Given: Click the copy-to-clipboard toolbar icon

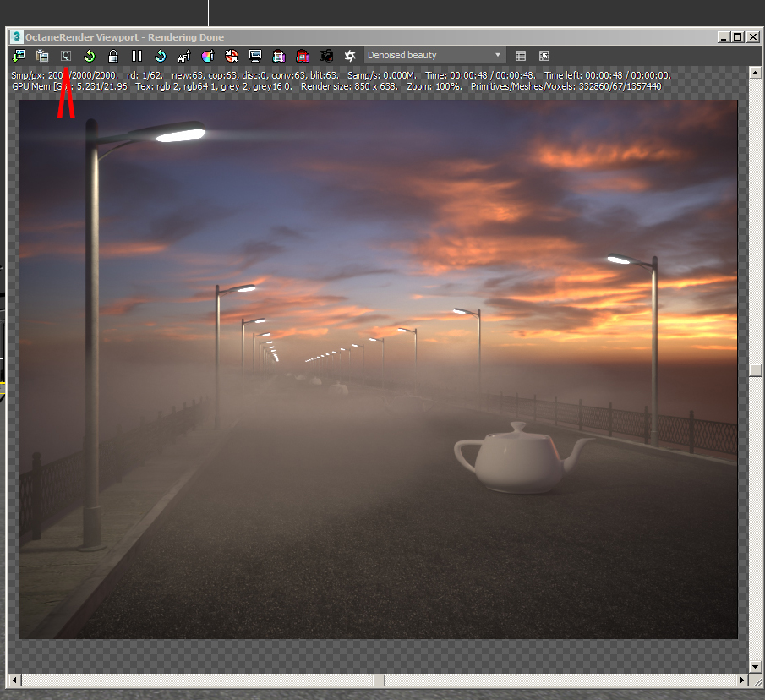Looking at the screenshot, I should (x=42, y=56).
